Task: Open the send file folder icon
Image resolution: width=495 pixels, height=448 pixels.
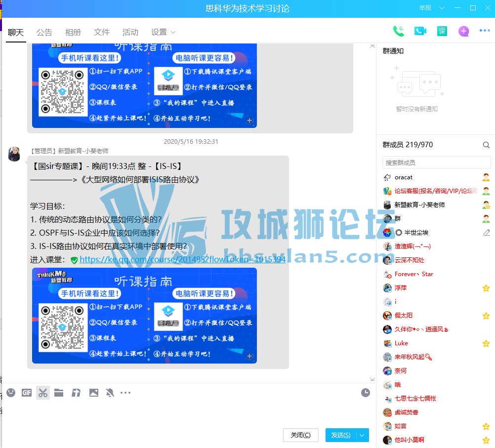Action: (x=59, y=393)
